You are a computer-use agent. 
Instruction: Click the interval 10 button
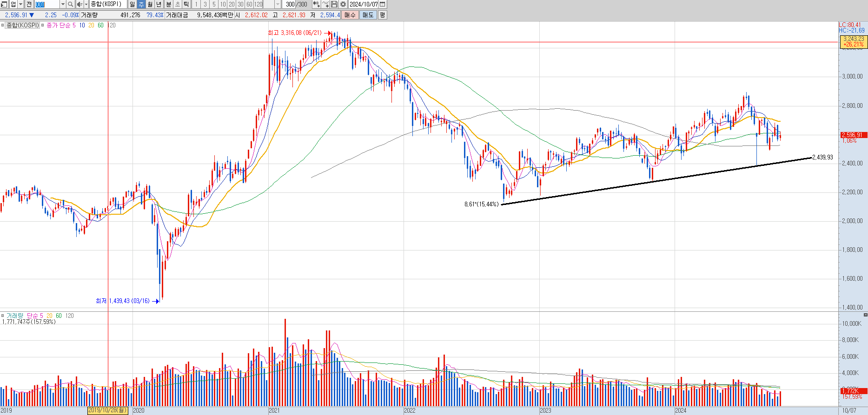223,4
